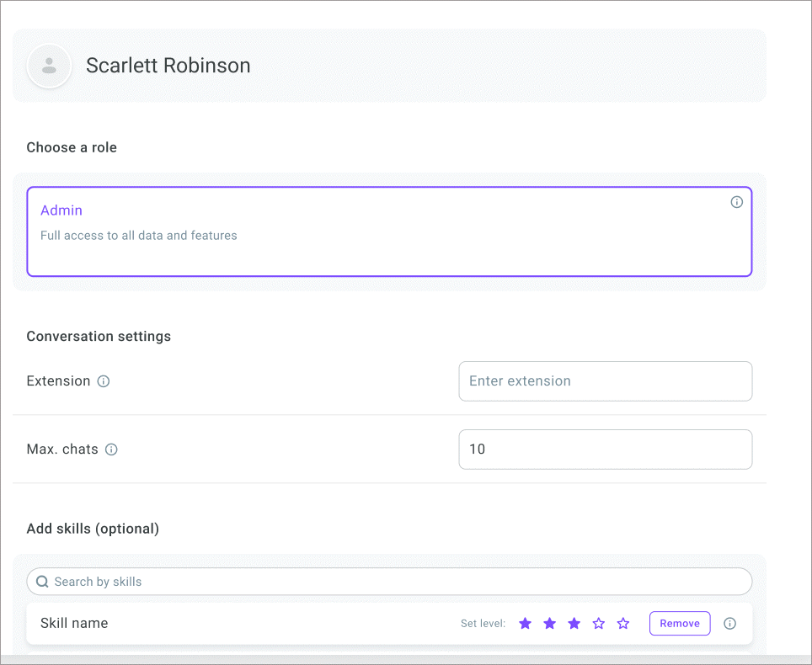The image size is (812, 665).
Task: Click the Scarlett Robinson name heading
Action: (168, 66)
